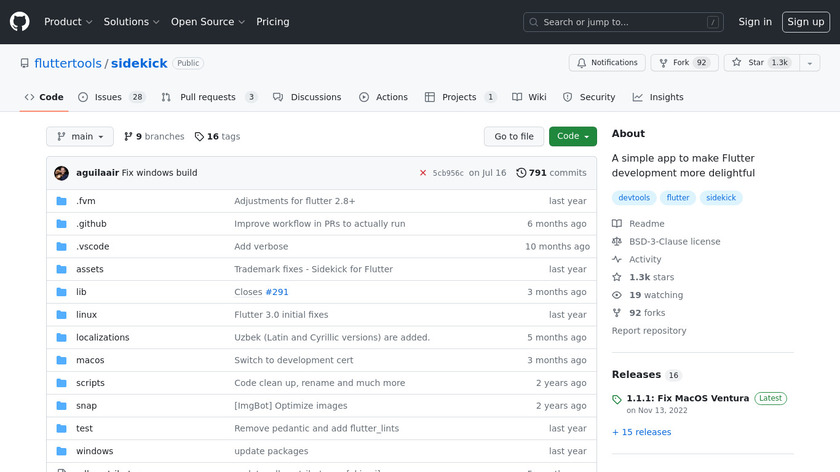Click aguilaair's avatar thumbnail

click(61, 173)
